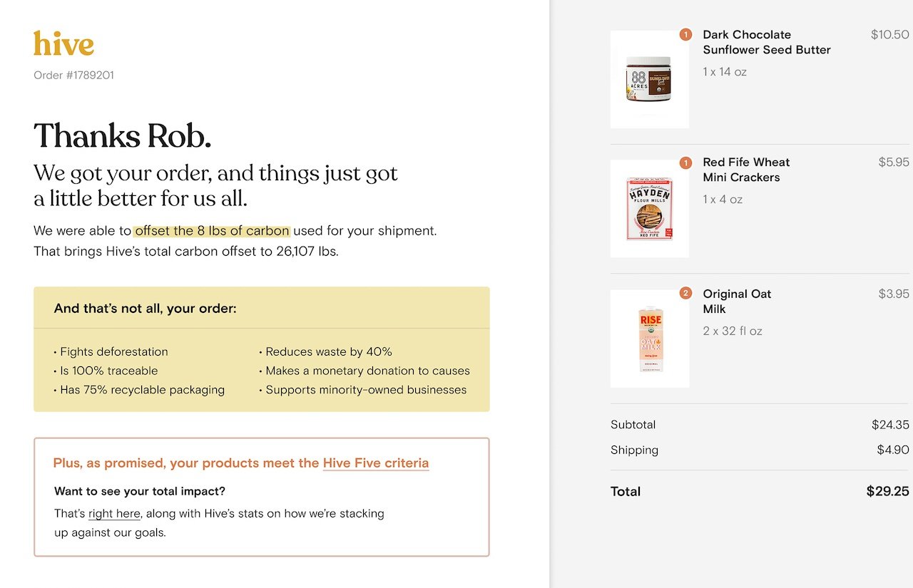The image size is (913, 588).
Task: Click the $4.90 shipping cost
Action: [x=892, y=450]
